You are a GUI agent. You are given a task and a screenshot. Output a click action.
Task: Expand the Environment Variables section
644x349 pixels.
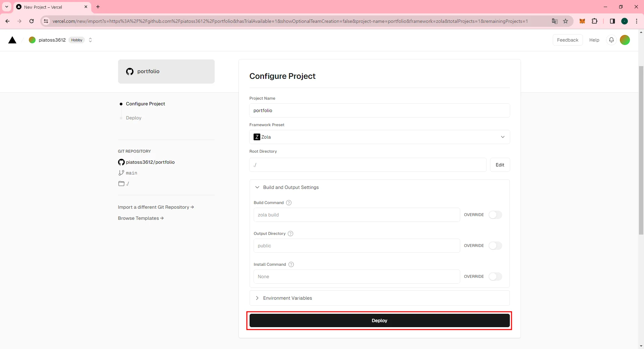tap(379, 298)
